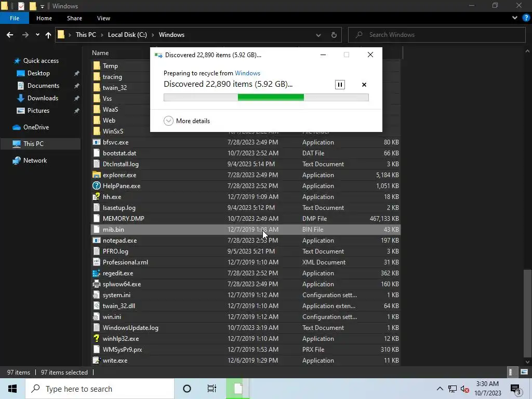
Task: Sort by the Name column header
Action: point(100,53)
